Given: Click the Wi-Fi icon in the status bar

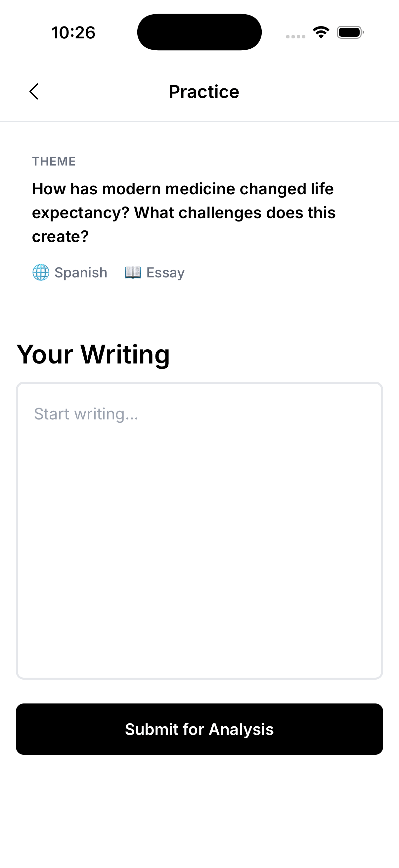Looking at the screenshot, I should [x=321, y=32].
